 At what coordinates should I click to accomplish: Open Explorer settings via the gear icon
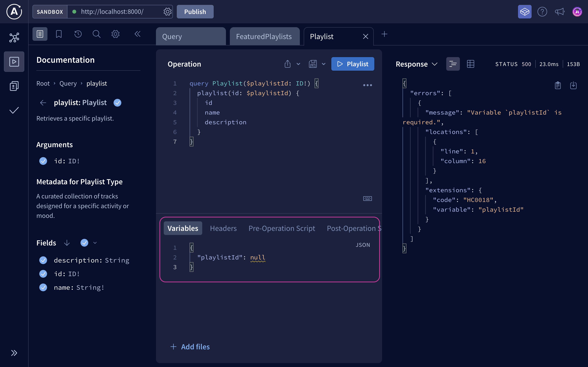(115, 34)
